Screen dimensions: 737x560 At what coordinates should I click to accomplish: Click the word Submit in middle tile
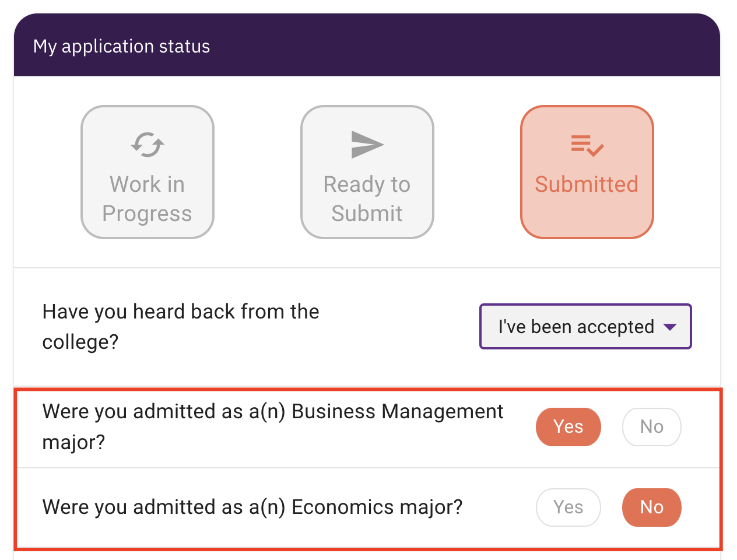pos(367,213)
